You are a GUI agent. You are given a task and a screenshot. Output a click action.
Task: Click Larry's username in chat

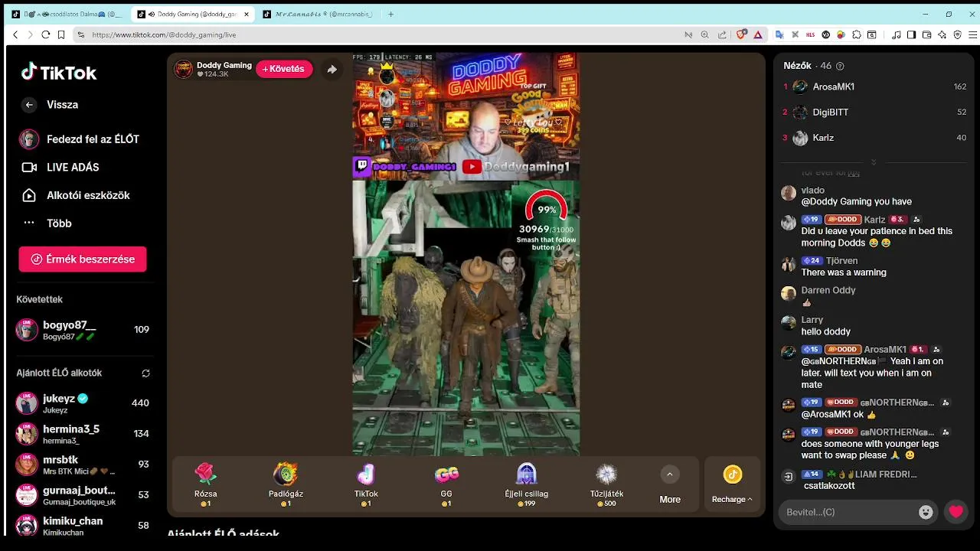click(812, 321)
